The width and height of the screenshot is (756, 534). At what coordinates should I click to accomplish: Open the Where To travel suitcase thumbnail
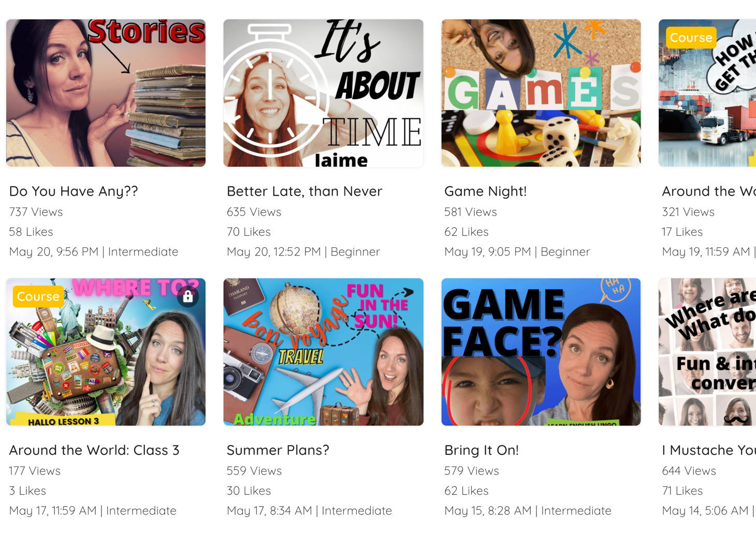pos(106,352)
